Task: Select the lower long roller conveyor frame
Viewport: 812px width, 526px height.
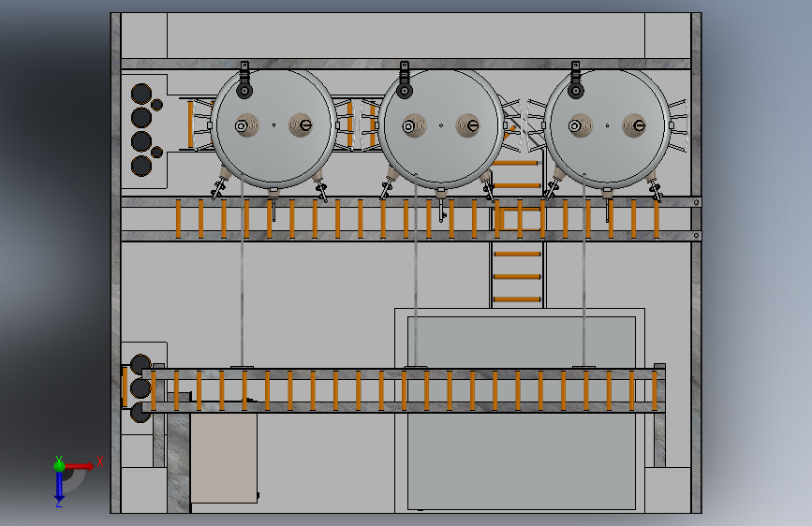Action: [403, 390]
